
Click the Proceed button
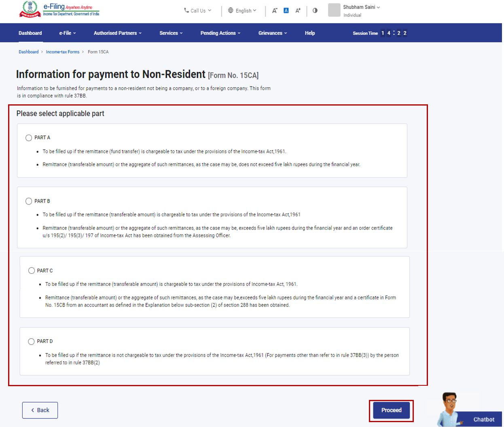(x=391, y=410)
